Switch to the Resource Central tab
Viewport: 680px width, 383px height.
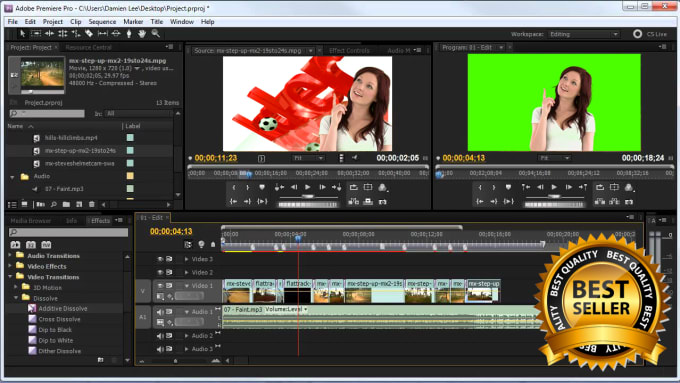88,47
